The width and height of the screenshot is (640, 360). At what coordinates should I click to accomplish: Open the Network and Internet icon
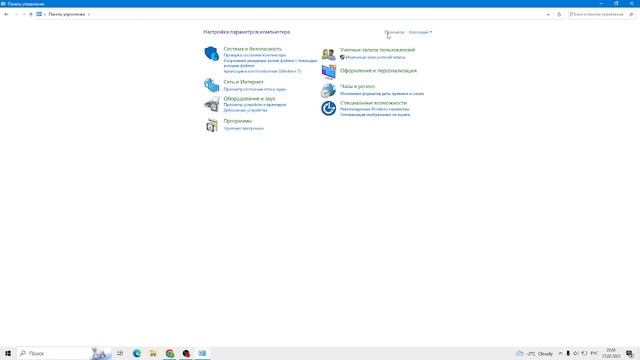tap(211, 85)
